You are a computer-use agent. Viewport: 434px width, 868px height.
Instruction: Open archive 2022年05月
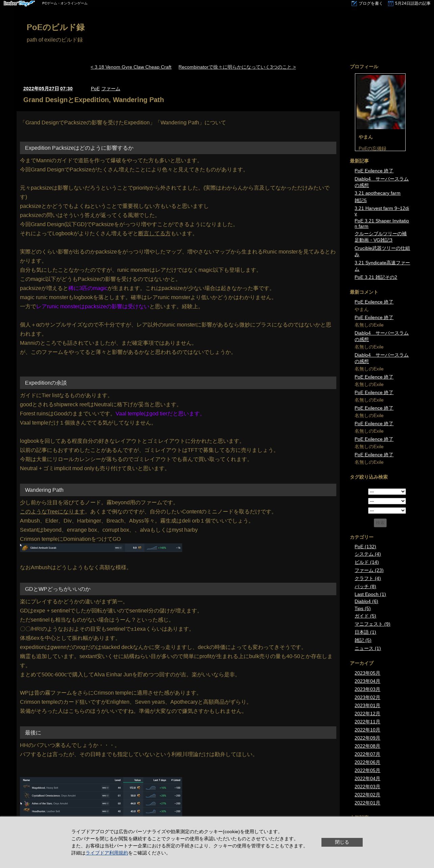pos(367,770)
